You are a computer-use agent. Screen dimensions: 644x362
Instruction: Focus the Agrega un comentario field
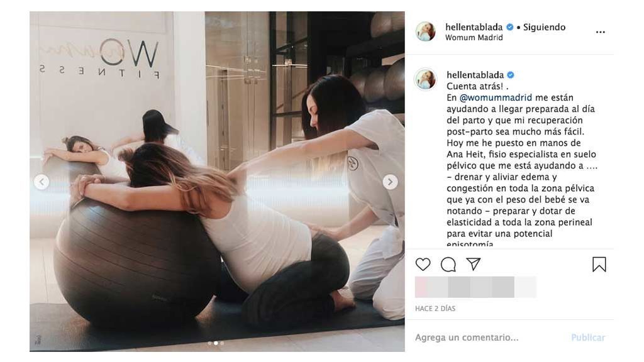489,337
